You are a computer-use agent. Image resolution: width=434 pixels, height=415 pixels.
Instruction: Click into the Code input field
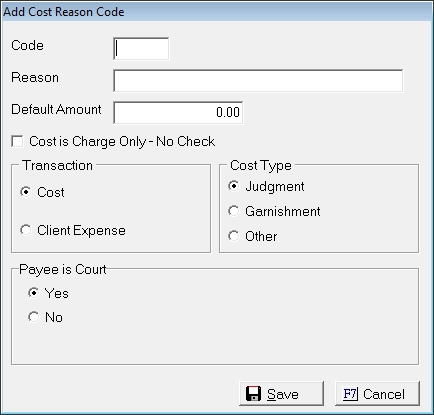tap(141, 49)
